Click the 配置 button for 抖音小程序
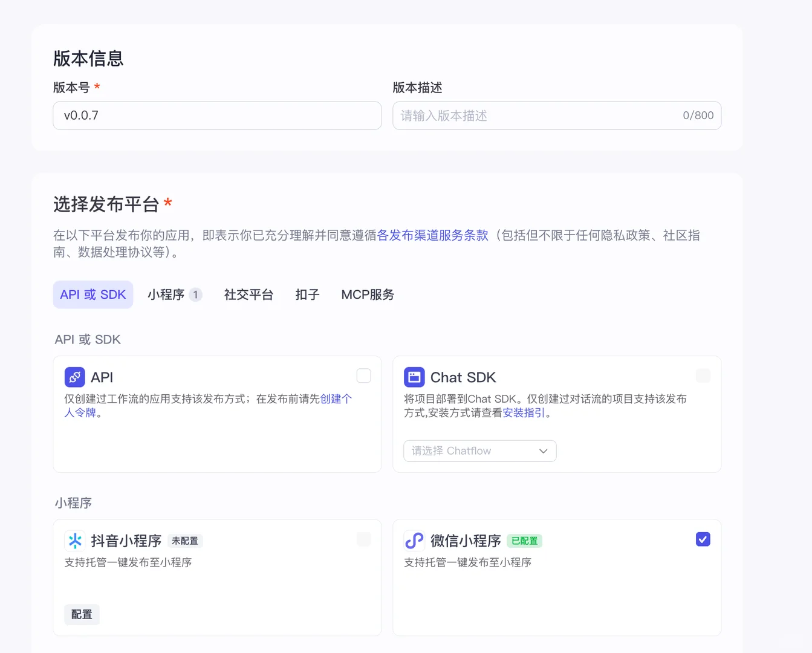812x653 pixels. (x=82, y=614)
